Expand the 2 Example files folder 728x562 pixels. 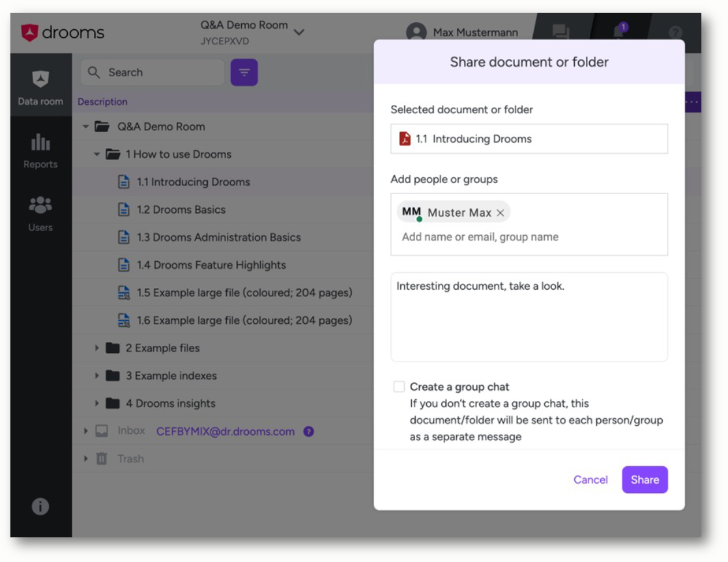click(96, 348)
